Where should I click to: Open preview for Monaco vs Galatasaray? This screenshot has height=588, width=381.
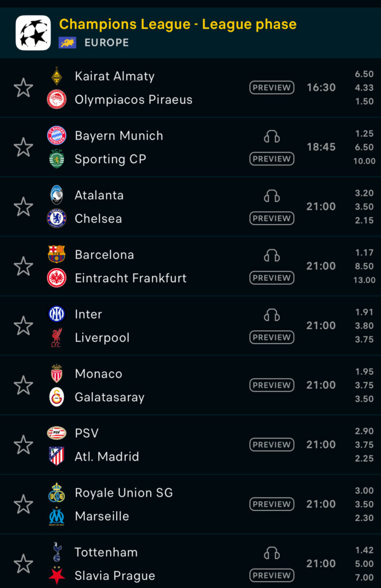272,385
